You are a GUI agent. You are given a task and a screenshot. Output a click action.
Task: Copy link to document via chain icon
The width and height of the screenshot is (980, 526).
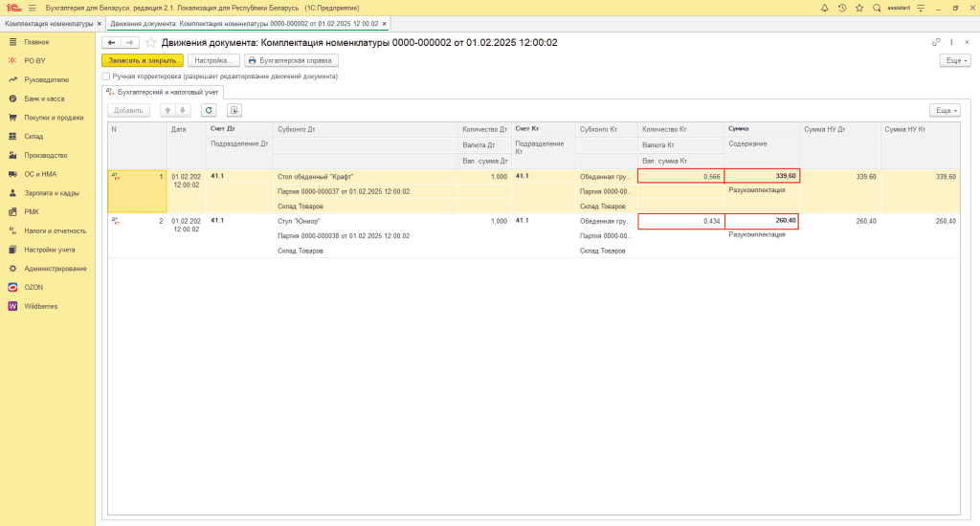[x=936, y=43]
